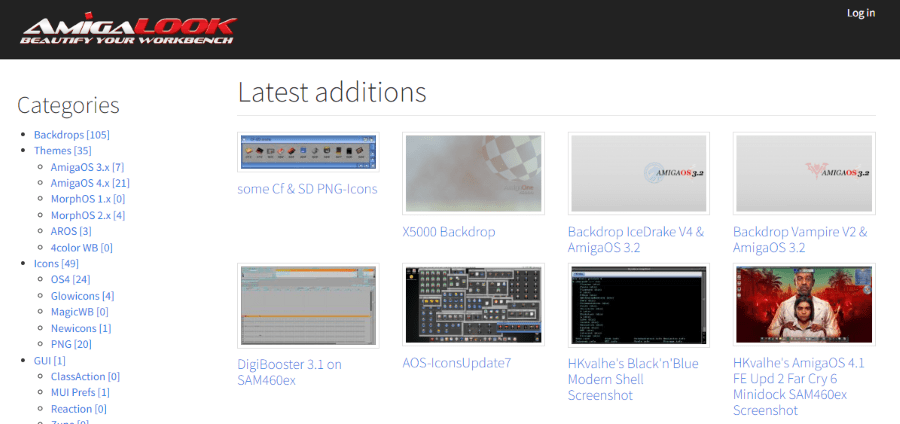The height and width of the screenshot is (424, 900).
Task: Click the AmigaLook logo in header
Action: [x=128, y=30]
